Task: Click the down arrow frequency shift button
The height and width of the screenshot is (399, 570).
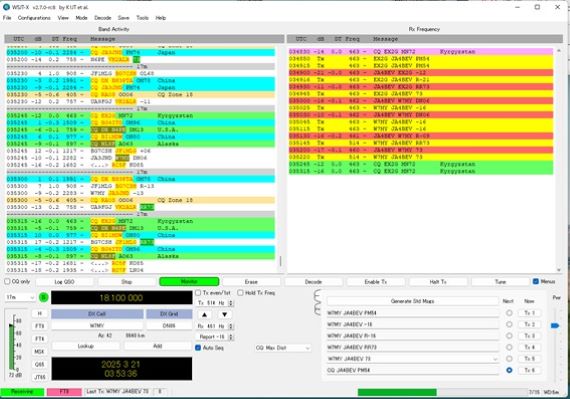Action: (224, 315)
